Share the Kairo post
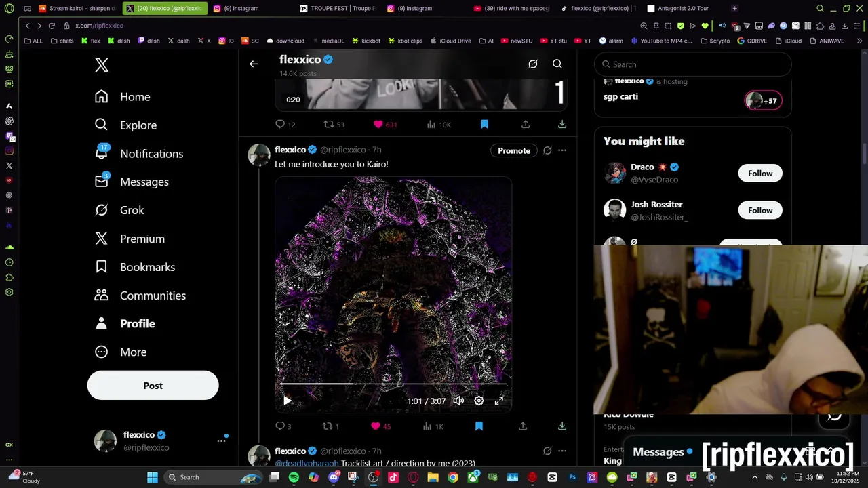The image size is (868, 488). (523, 426)
